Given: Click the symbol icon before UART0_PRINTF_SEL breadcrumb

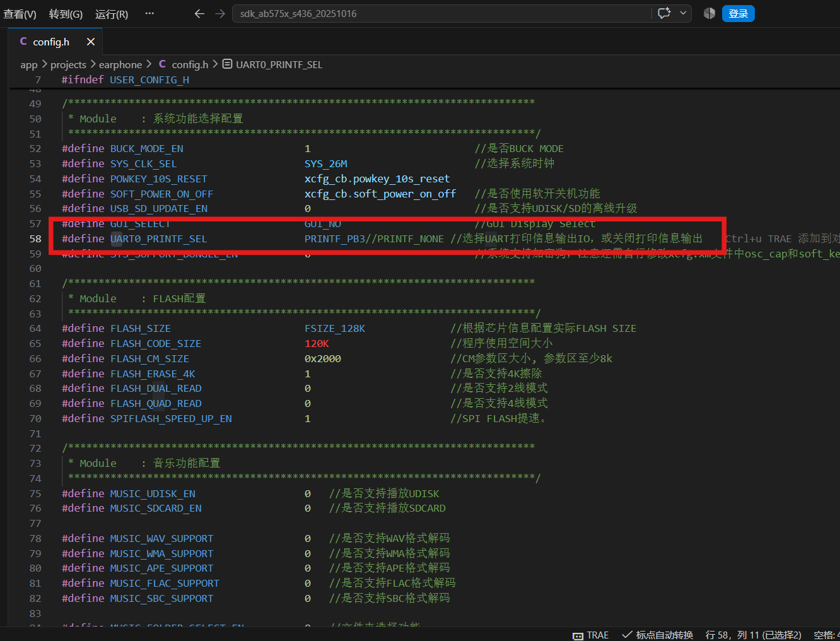Looking at the screenshot, I should coord(228,64).
